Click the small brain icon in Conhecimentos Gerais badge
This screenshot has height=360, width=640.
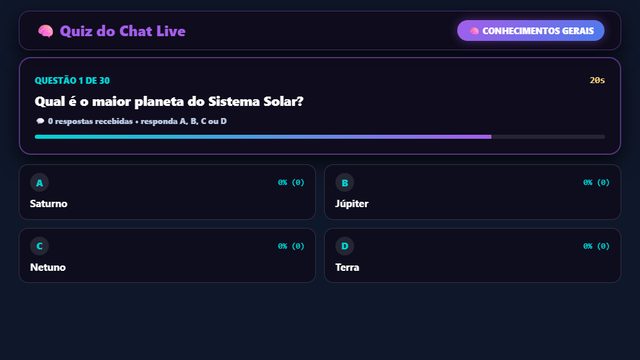[x=474, y=31]
